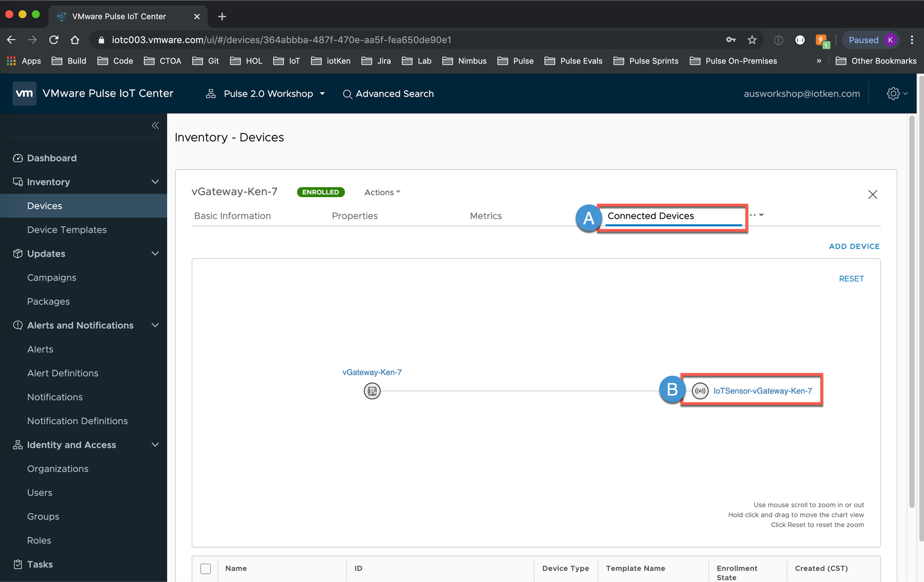Open the Pulse 2.0 Workshop organization dropdown

(x=274, y=94)
